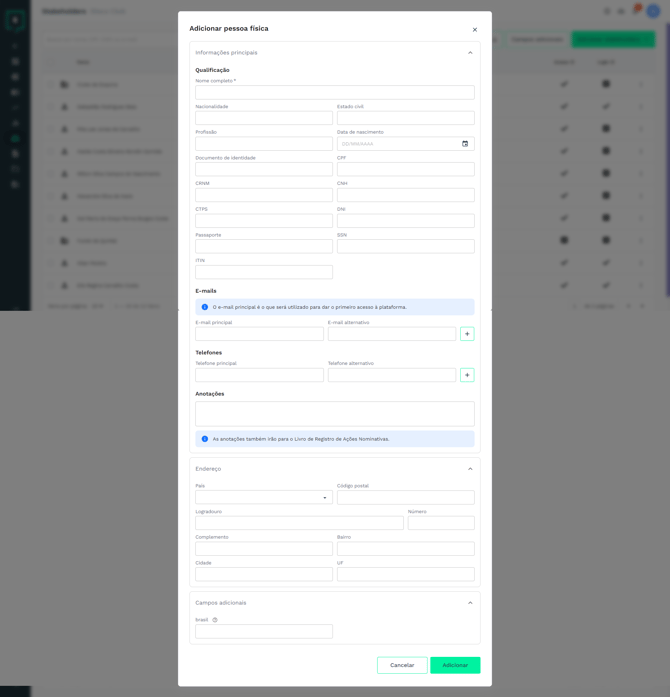Collapse the Endereço section
The width and height of the screenshot is (670, 697).
click(x=470, y=469)
